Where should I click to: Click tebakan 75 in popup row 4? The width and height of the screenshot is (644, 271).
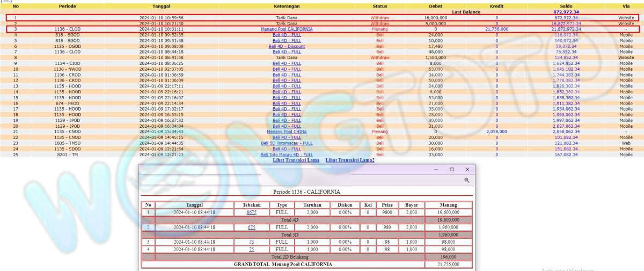(x=251, y=250)
